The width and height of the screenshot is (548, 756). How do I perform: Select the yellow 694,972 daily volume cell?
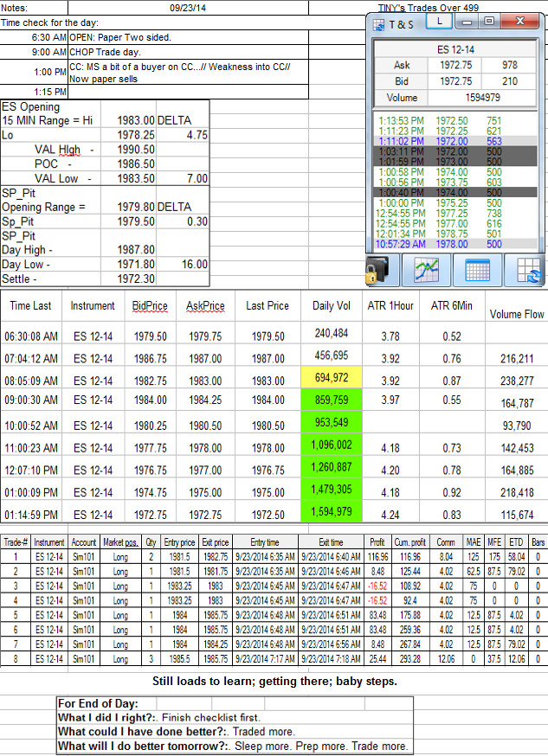332,377
